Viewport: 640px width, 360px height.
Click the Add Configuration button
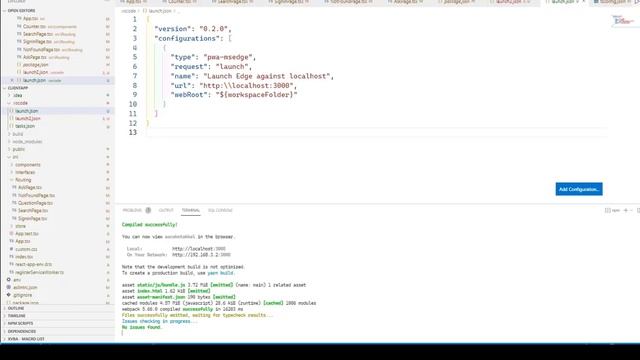(x=579, y=189)
